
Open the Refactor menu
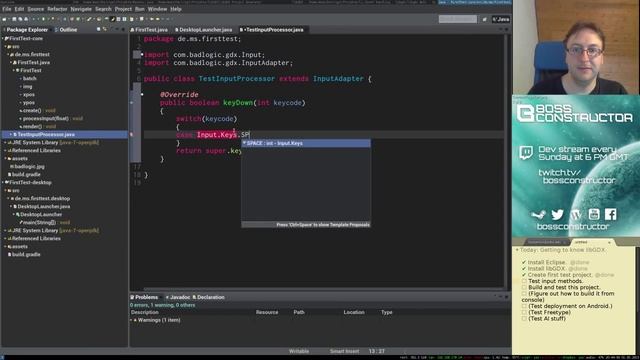click(57, 9)
